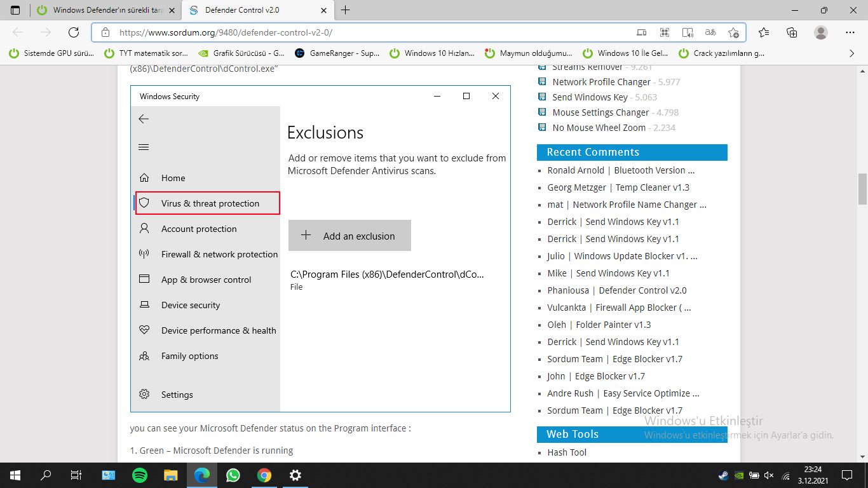The height and width of the screenshot is (488, 868).
Task: Open the Sistemde GPU sürü... bookmark
Action: click(51, 53)
